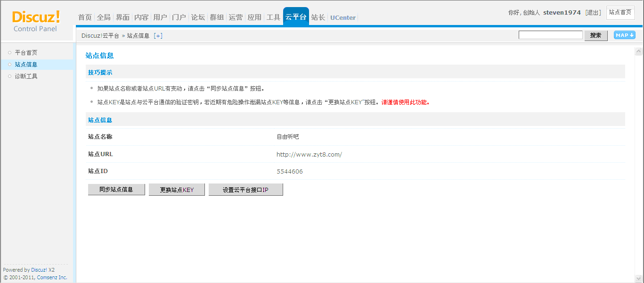Select 站点信息 in the sidebar
The height and width of the screenshot is (283, 644).
click(x=26, y=65)
